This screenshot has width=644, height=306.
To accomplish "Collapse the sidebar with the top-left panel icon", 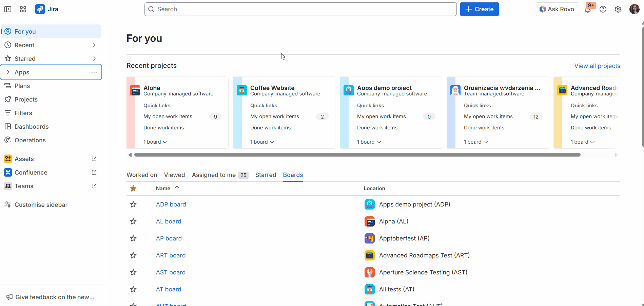I will tap(8, 9).
